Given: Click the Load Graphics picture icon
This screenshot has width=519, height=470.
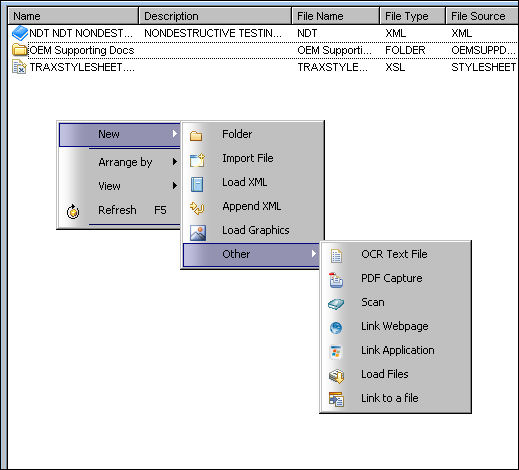Looking at the screenshot, I should 198,233.
